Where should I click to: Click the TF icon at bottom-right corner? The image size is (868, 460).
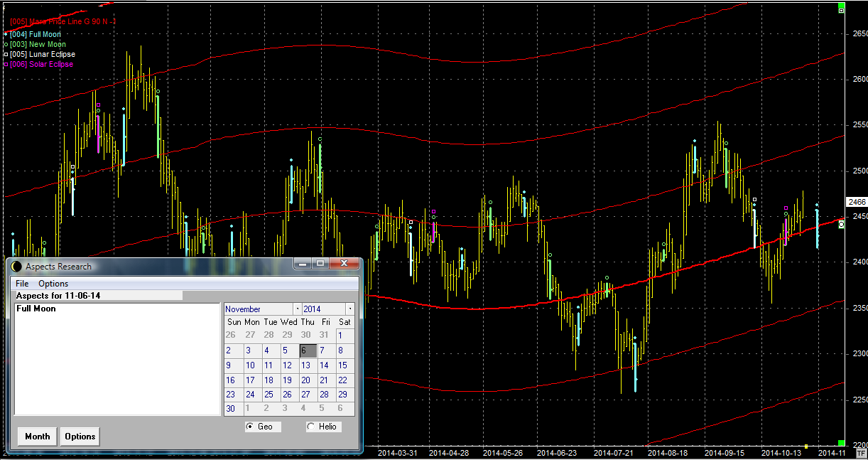861,452
